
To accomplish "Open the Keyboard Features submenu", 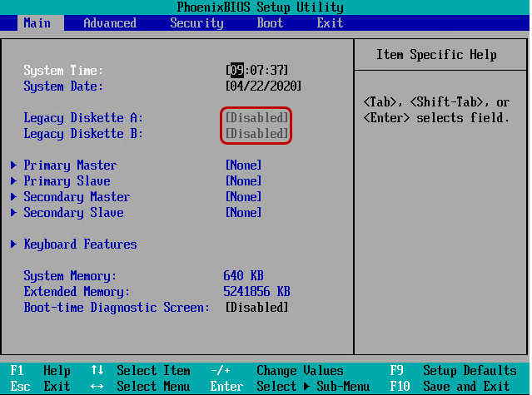I will [x=80, y=244].
